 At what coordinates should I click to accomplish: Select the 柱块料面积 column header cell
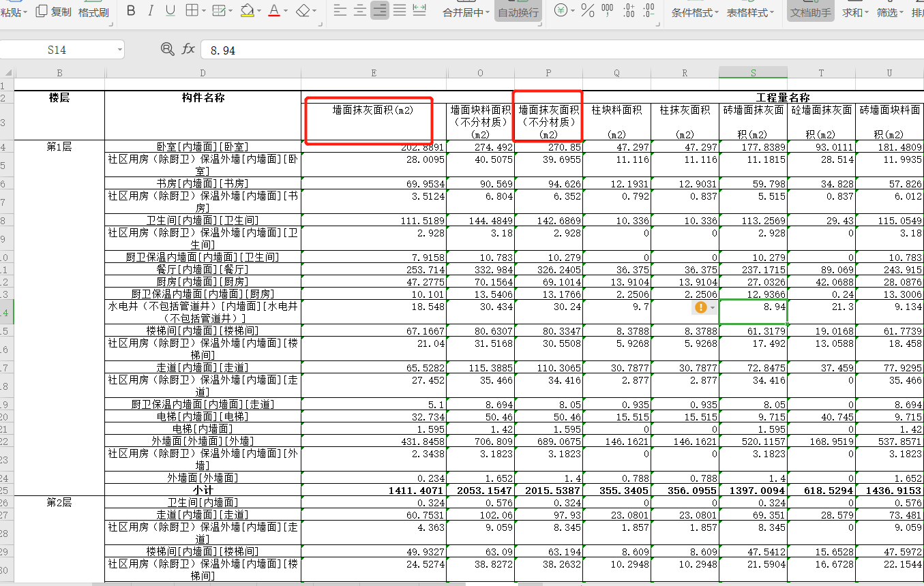click(x=616, y=122)
